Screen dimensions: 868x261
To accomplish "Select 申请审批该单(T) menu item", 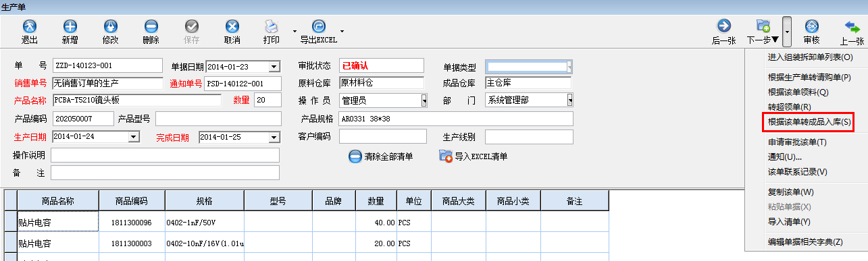I will point(797,142).
